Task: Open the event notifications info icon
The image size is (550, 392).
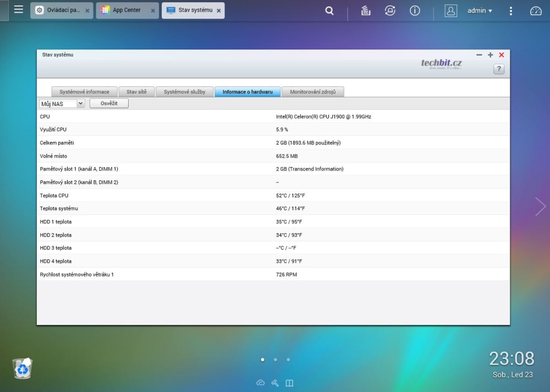Action: click(415, 10)
